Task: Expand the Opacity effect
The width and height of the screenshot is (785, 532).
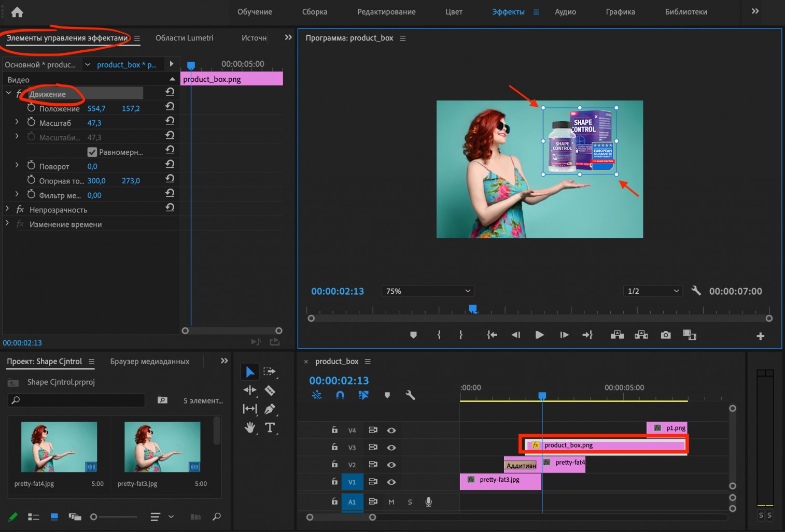Action: click(7, 208)
